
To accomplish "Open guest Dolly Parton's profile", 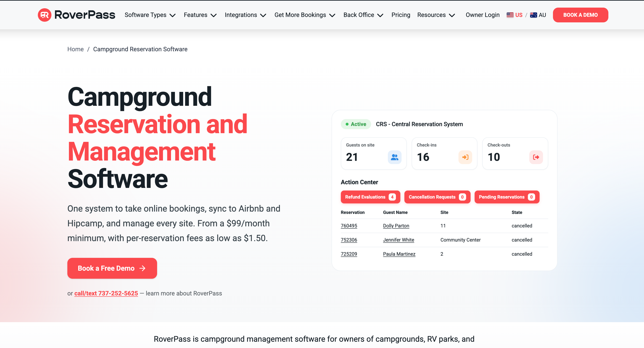I will tap(396, 226).
